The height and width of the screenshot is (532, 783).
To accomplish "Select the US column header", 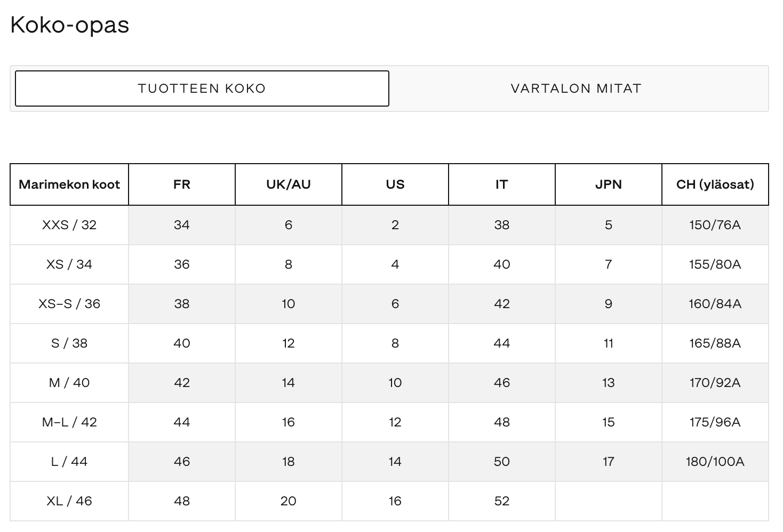I will coord(395,184).
